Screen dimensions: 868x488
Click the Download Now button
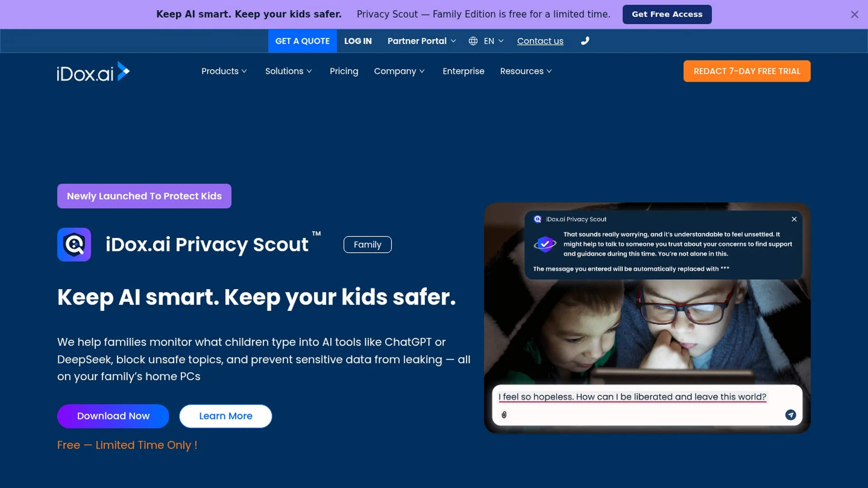113,416
